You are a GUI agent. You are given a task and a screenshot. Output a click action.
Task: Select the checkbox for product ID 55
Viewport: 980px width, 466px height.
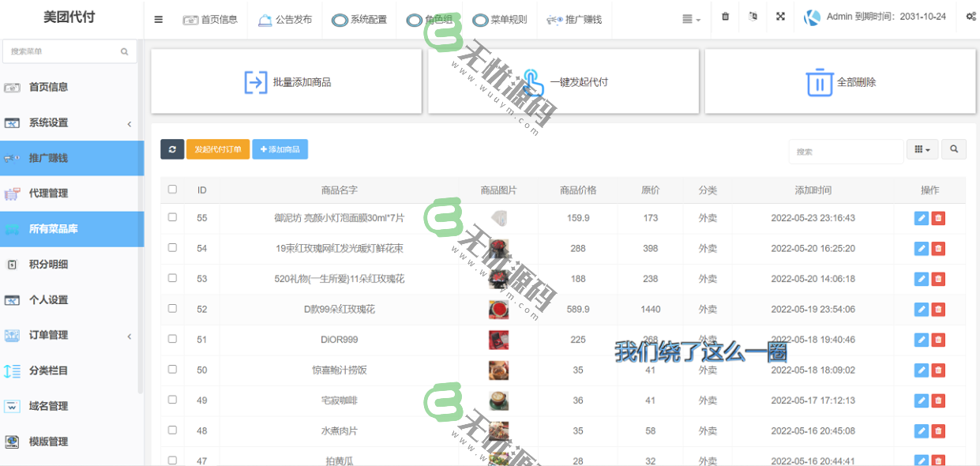(x=171, y=217)
